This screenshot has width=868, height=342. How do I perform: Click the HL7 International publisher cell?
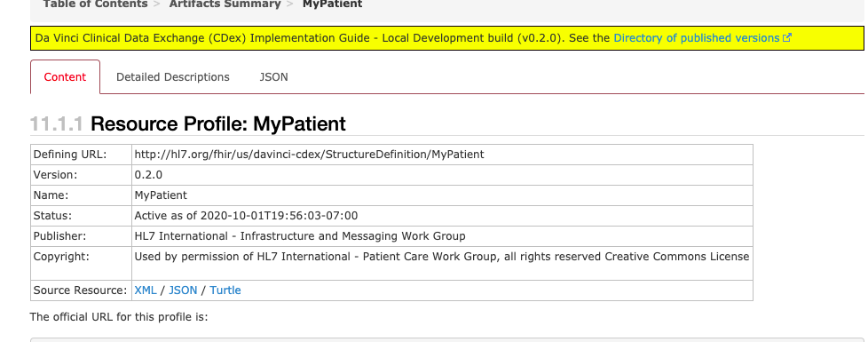point(442,236)
